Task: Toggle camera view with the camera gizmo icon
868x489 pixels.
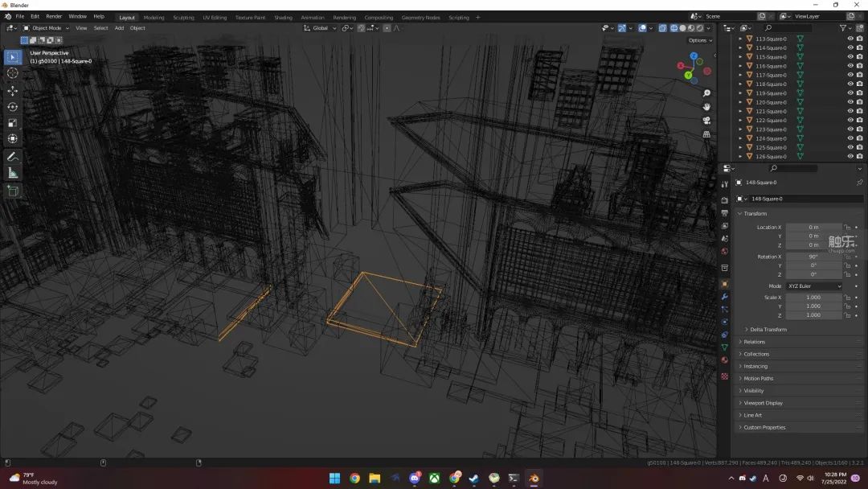Action: pyautogui.click(x=706, y=121)
